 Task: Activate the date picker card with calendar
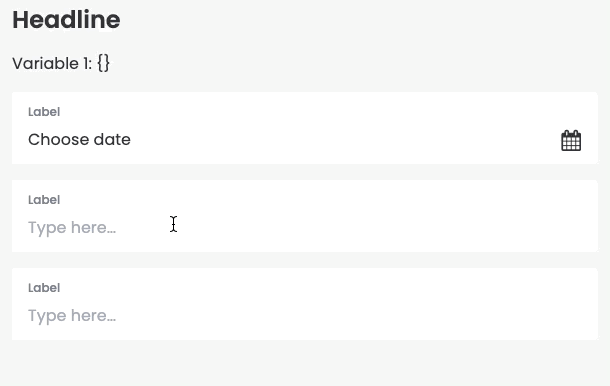click(305, 128)
